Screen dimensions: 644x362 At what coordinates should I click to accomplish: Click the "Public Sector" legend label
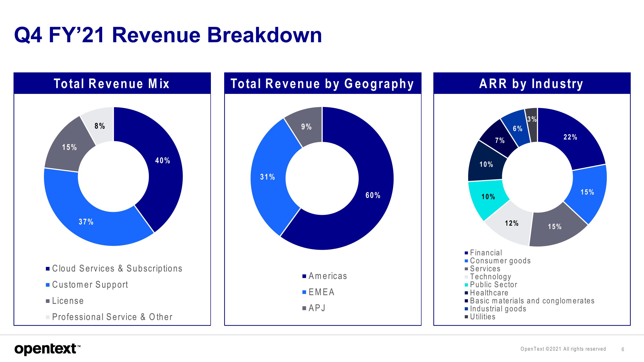pos(494,285)
